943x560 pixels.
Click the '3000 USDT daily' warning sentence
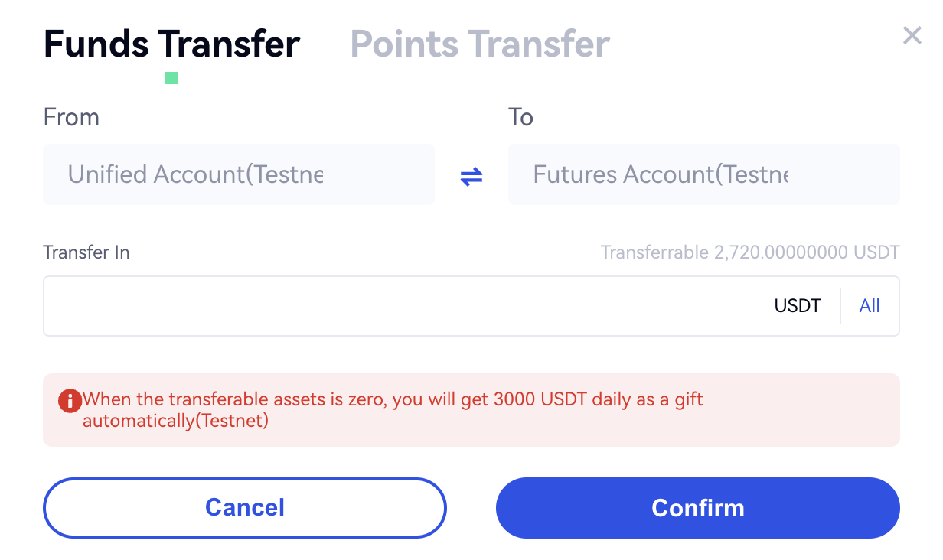coord(393,399)
